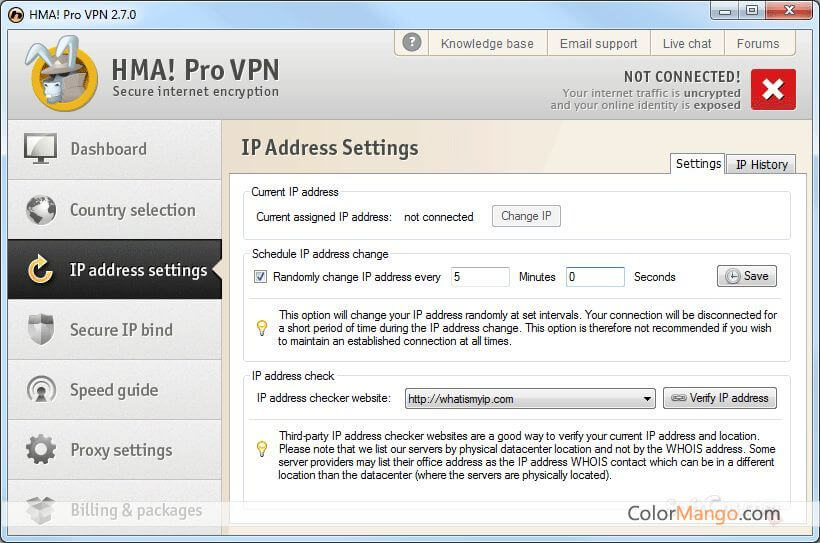This screenshot has width=820, height=543.
Task: Open the Knowledge base link
Action: pos(487,43)
